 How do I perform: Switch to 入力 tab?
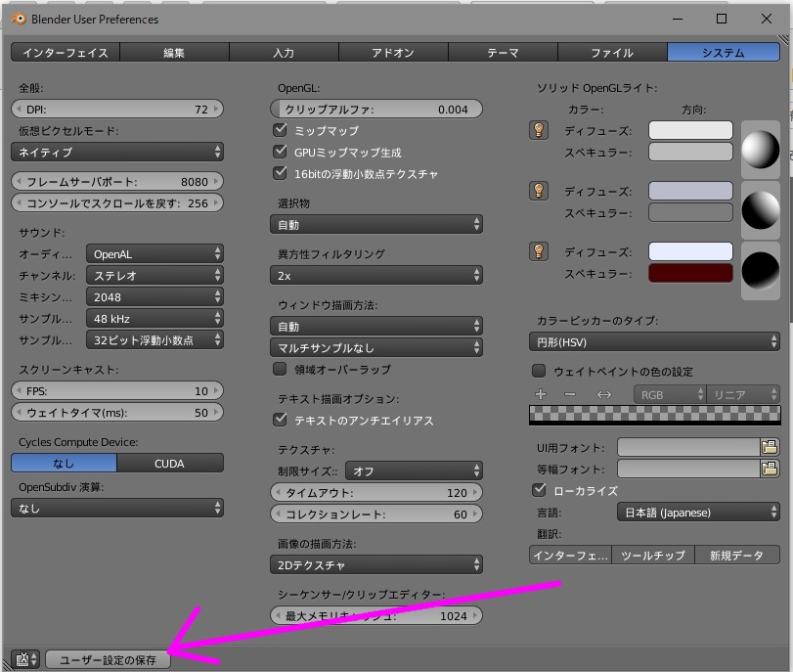coord(284,52)
